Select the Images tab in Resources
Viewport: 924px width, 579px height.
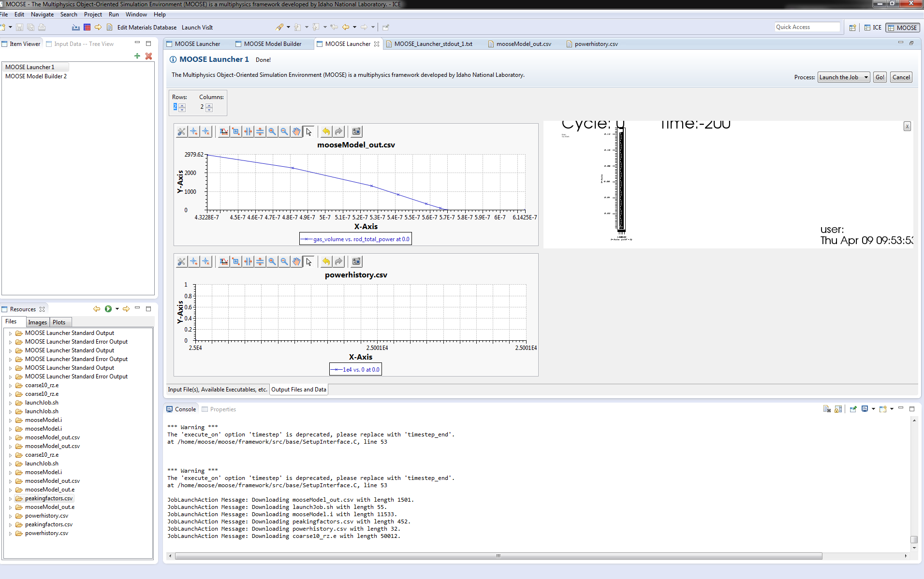[37, 322]
